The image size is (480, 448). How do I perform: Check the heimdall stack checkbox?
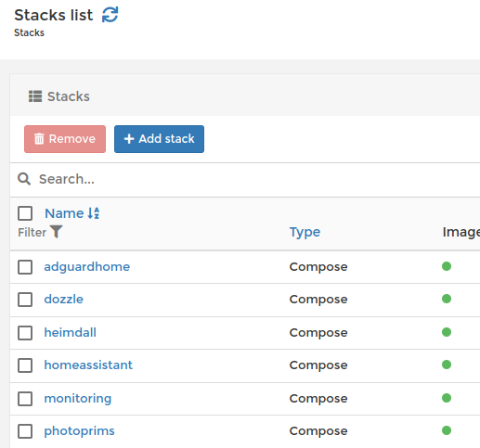(x=25, y=333)
